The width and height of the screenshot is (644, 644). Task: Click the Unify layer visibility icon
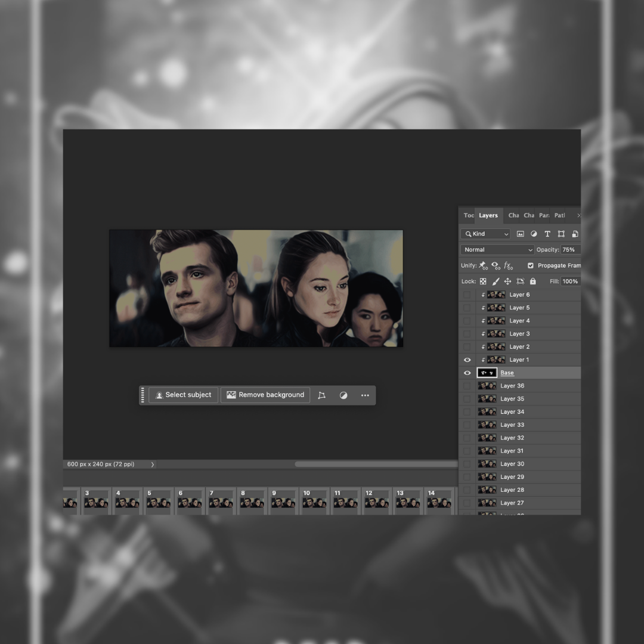tap(496, 266)
